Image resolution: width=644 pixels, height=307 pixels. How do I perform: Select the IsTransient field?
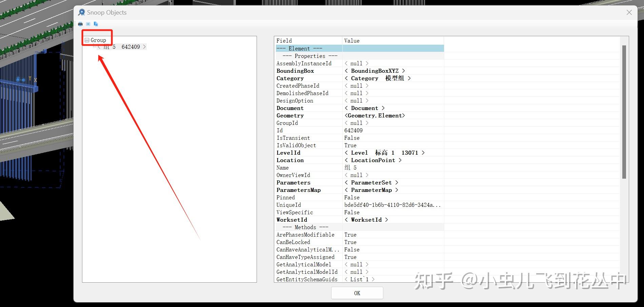point(293,138)
